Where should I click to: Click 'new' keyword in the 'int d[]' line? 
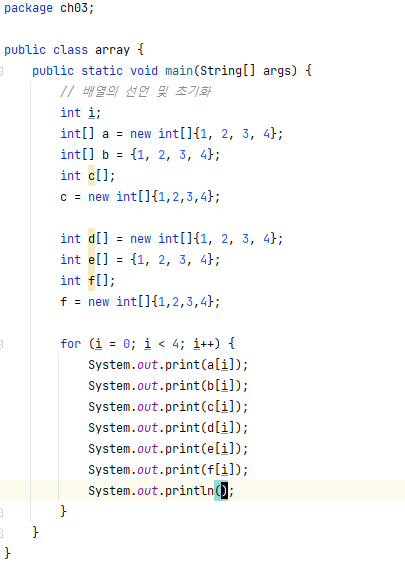tap(140, 239)
